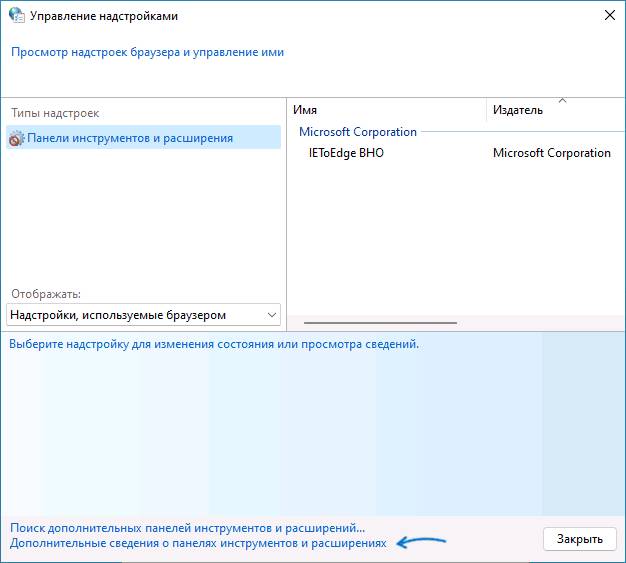Screen dimensions: 626x563
Task: Click the "Просмотр надстроек браузера и управление ими" heading
Action: pos(148,52)
